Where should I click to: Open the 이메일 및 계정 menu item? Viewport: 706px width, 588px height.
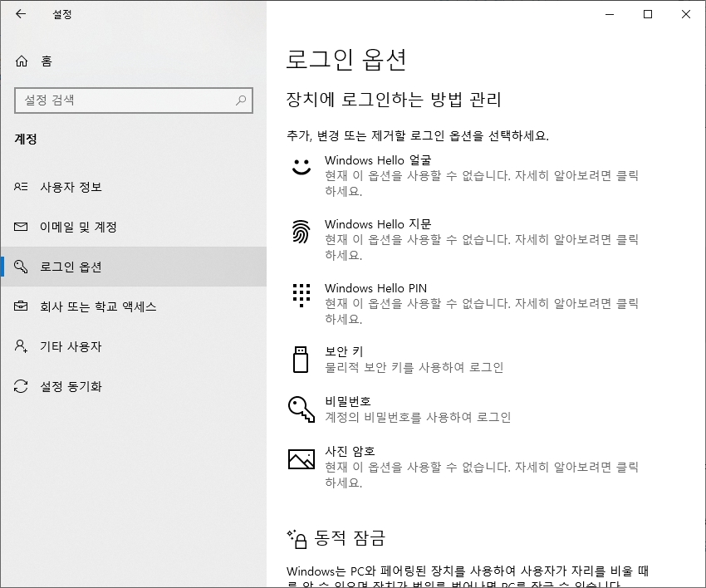tap(134, 227)
